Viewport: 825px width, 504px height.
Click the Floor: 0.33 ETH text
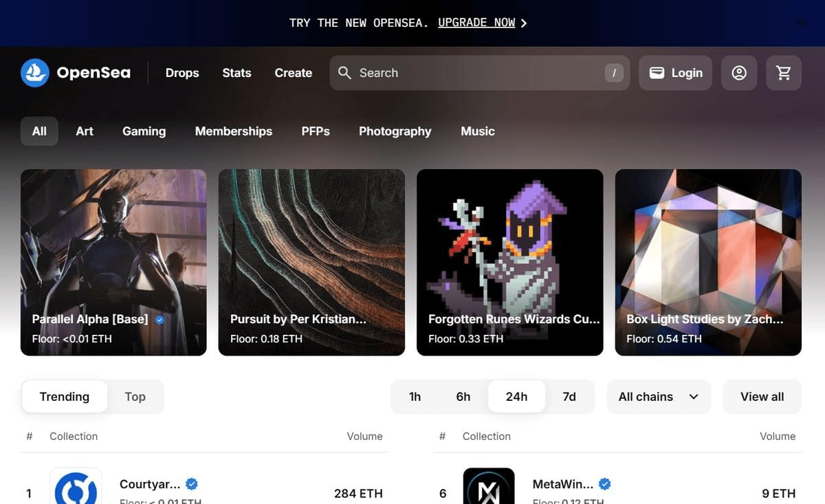[x=465, y=338]
